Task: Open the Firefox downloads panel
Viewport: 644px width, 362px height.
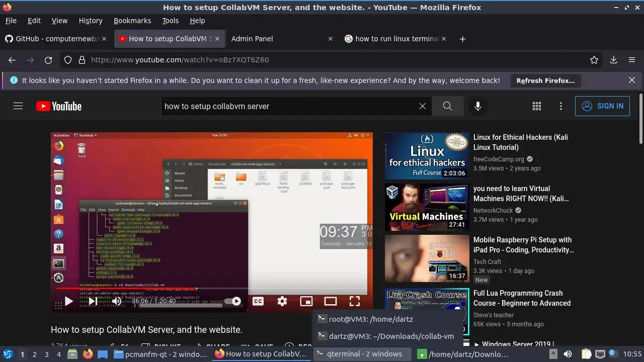Action: 613,60
